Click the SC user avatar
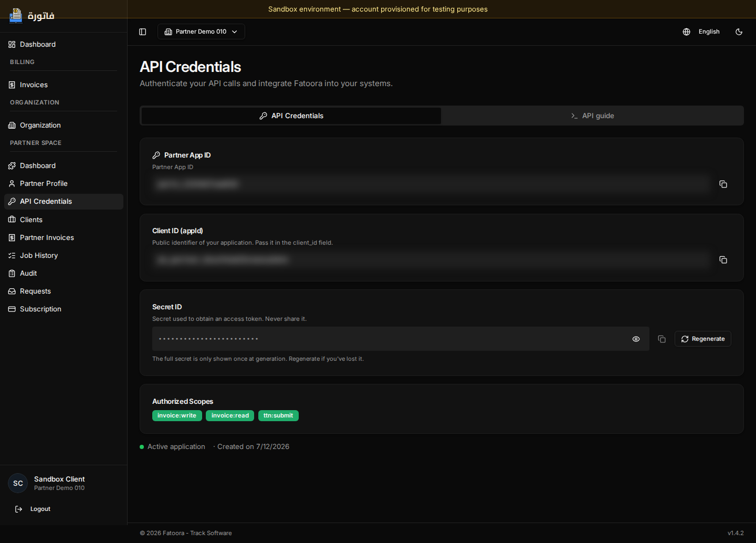Image resolution: width=756 pixels, height=543 pixels. coord(18,483)
